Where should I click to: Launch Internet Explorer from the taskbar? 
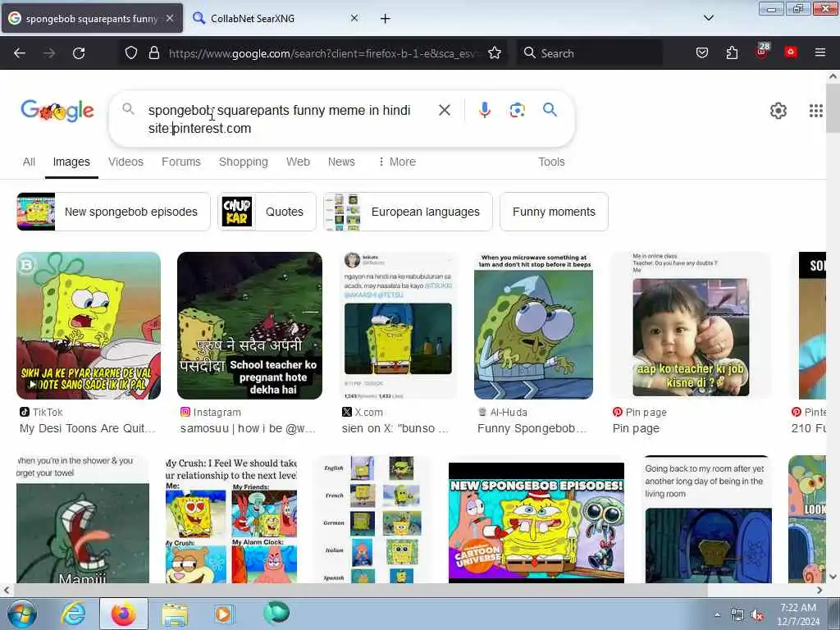coord(73,614)
